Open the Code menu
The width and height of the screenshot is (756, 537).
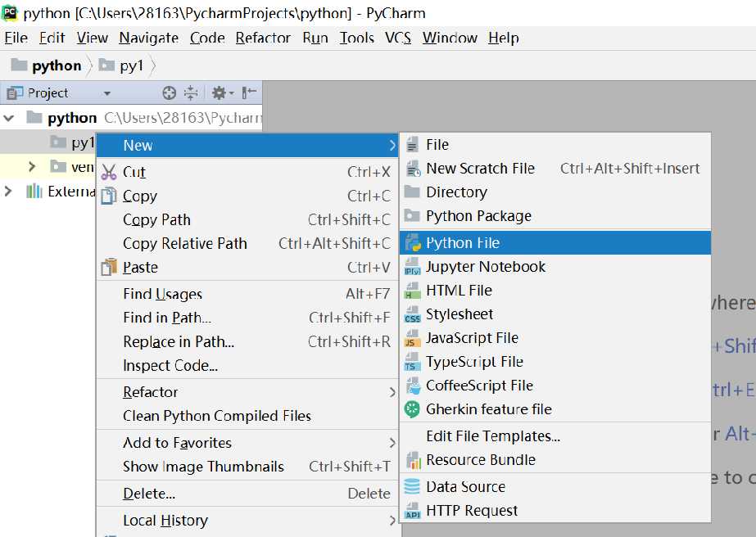[x=207, y=38]
